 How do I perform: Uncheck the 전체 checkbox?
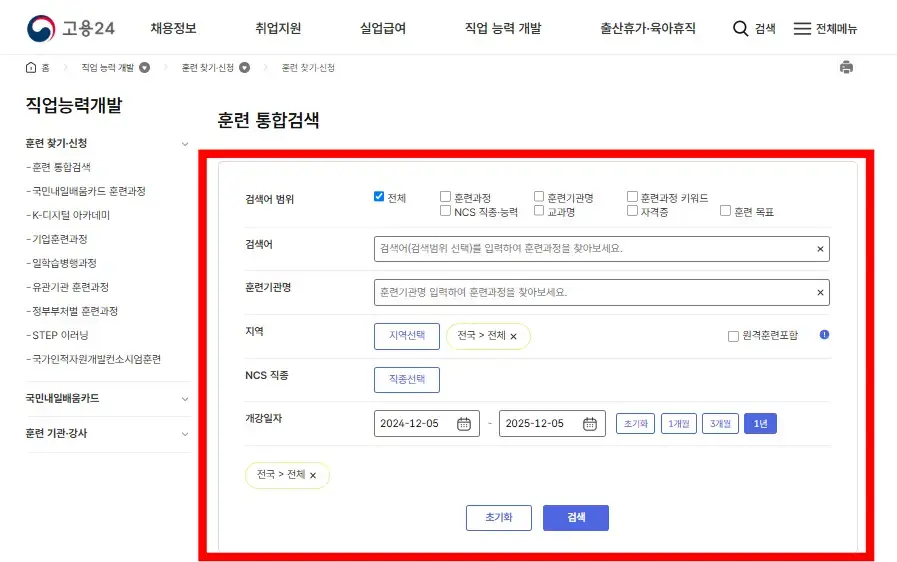click(379, 196)
